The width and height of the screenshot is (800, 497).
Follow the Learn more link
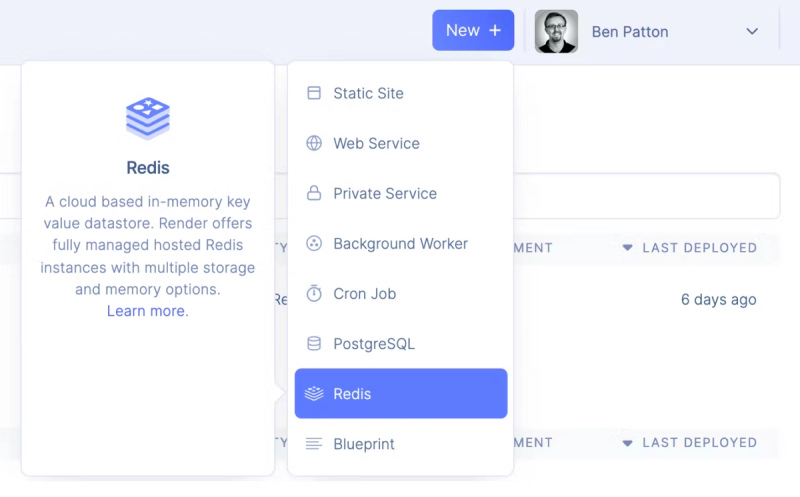(146, 311)
